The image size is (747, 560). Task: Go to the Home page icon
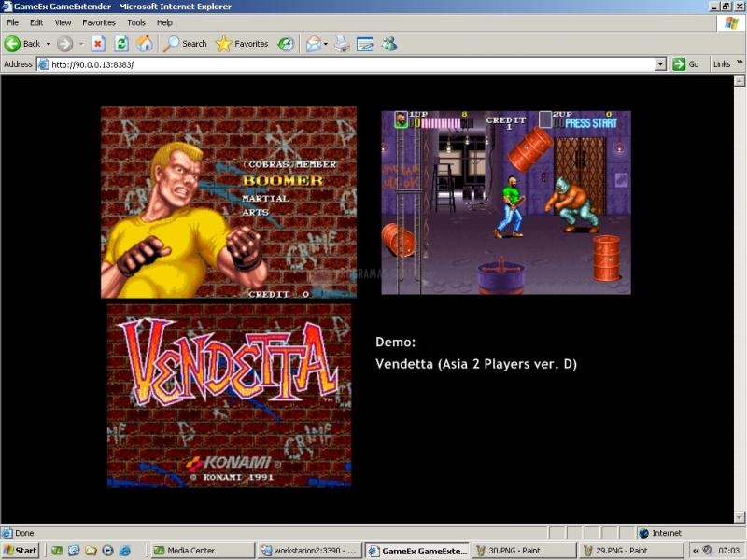(x=145, y=44)
